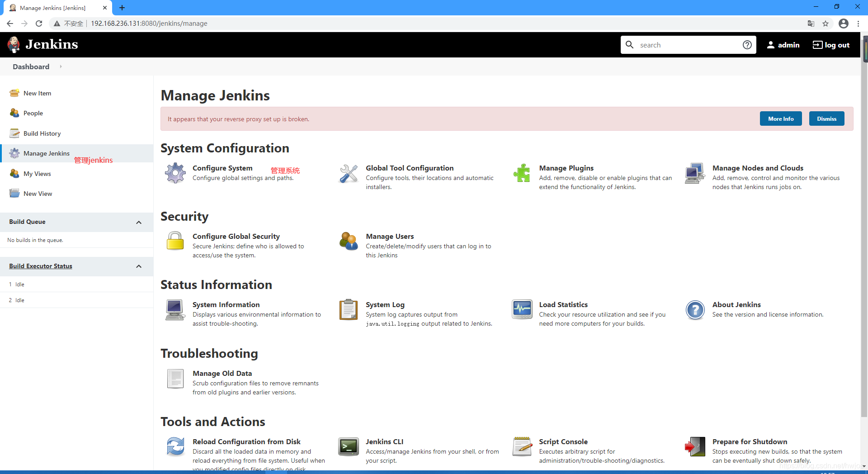Click the Manage Nodes and Clouds computer icon
Viewport: 868px width, 474px height.
pyautogui.click(x=695, y=173)
